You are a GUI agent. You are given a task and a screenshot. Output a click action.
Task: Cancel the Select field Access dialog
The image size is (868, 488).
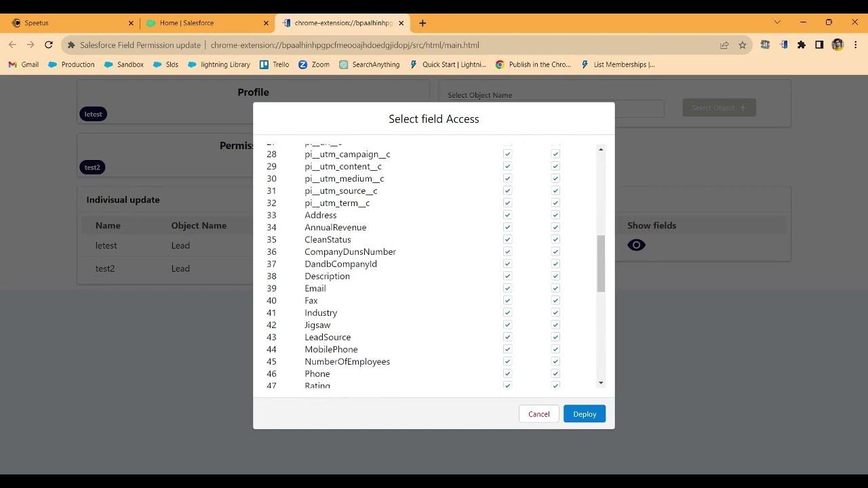click(539, 414)
